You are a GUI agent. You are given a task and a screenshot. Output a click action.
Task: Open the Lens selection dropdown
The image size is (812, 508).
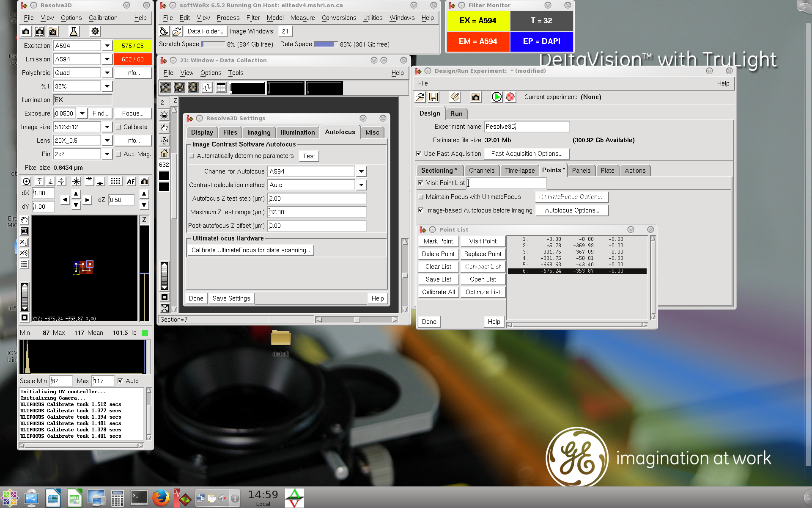[x=107, y=141]
